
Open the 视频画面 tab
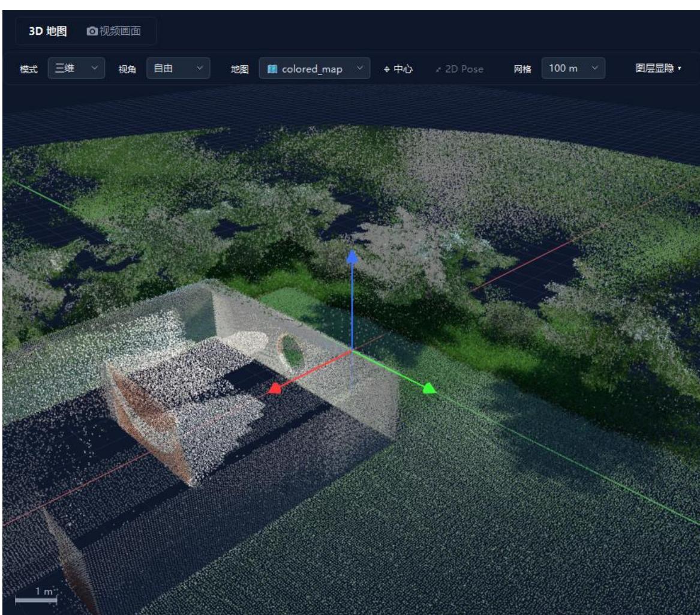click(113, 31)
